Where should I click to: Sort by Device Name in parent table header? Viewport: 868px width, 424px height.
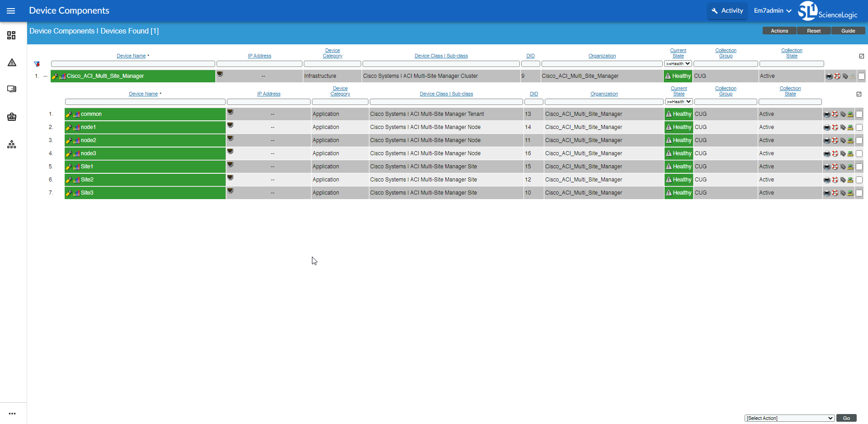[131, 56]
